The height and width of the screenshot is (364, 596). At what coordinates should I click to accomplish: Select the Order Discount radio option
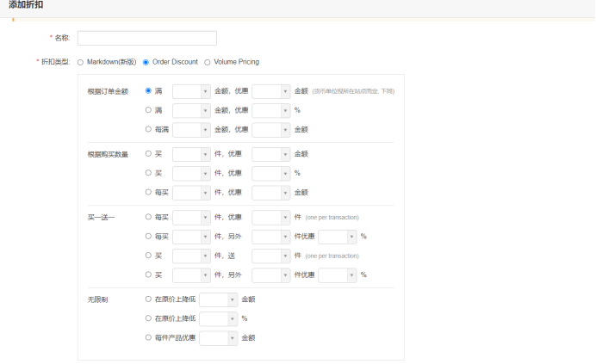[146, 62]
